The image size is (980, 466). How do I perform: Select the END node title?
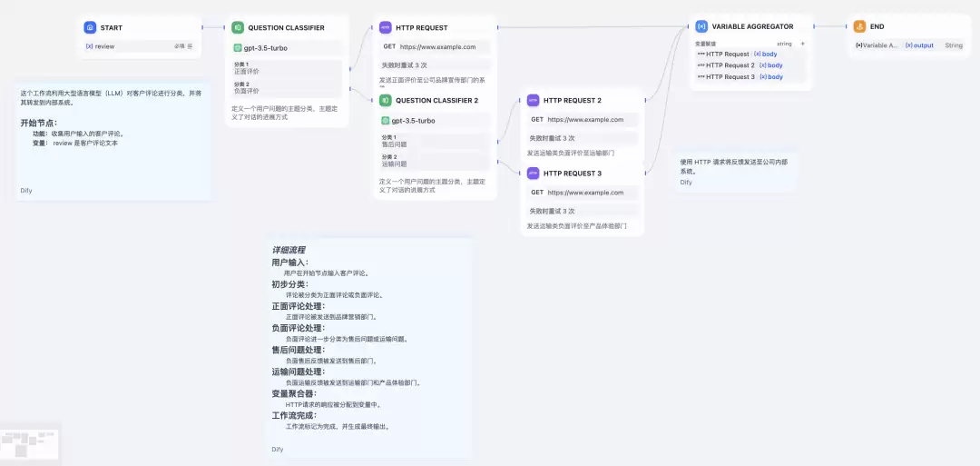coord(877,27)
